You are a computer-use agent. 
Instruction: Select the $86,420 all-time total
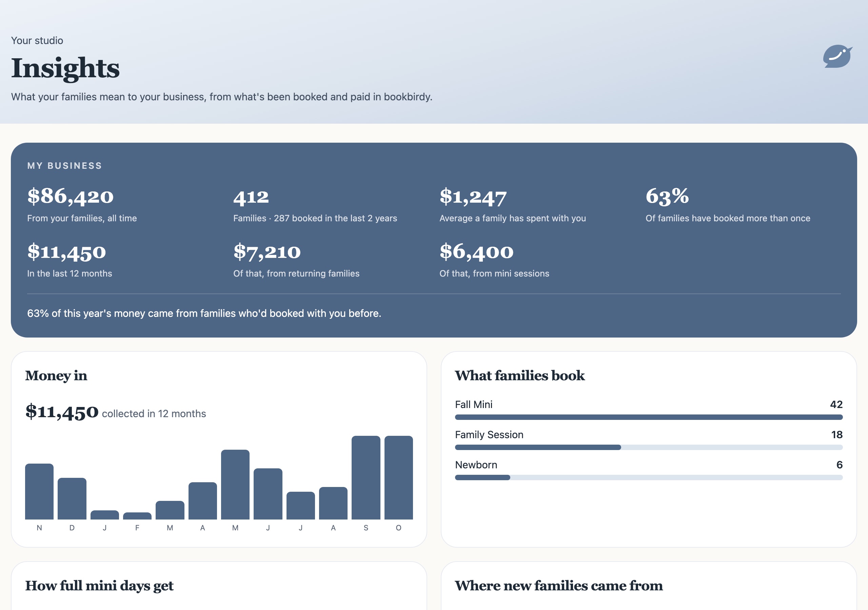[x=70, y=196]
